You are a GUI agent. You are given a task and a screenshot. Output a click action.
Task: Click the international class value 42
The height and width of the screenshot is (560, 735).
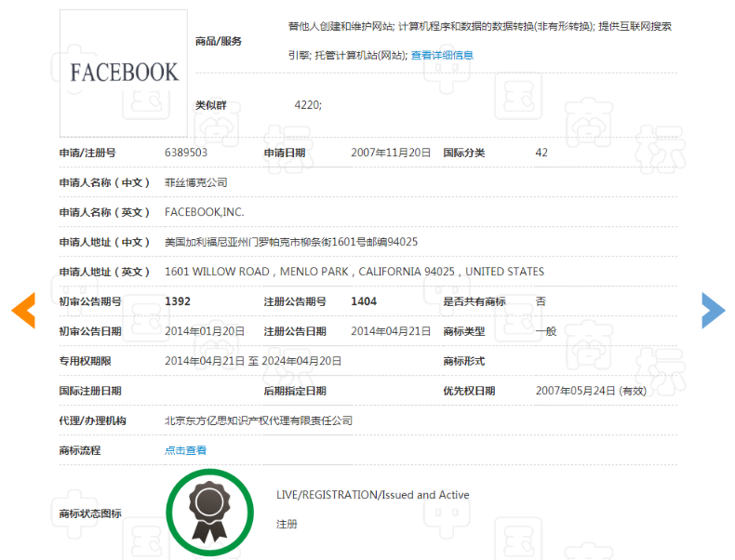tap(541, 153)
